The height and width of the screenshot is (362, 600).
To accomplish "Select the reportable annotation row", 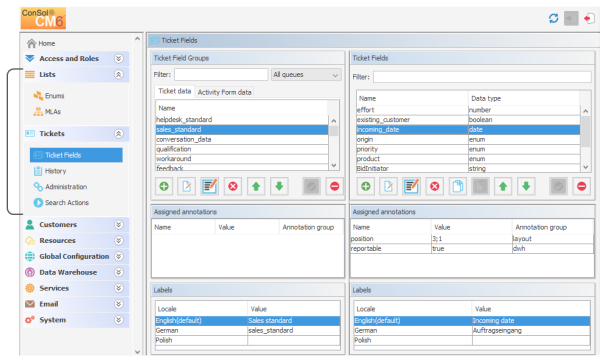I will click(x=472, y=249).
